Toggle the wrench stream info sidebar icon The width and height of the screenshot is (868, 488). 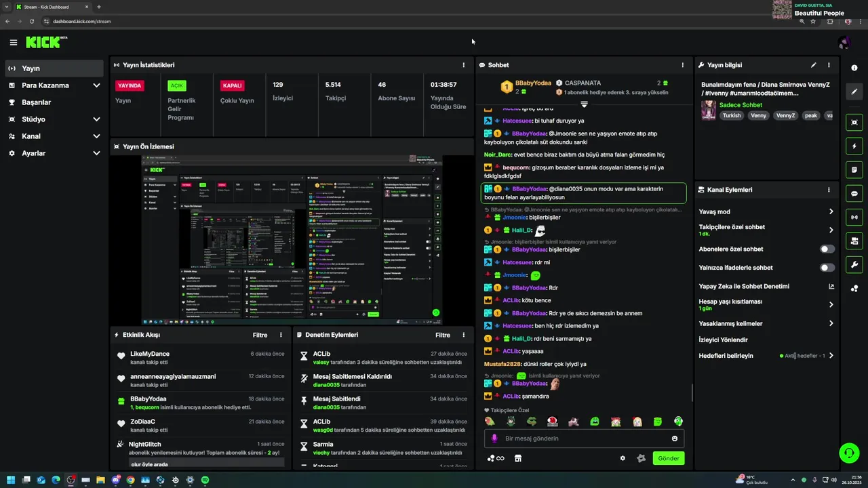tap(854, 264)
